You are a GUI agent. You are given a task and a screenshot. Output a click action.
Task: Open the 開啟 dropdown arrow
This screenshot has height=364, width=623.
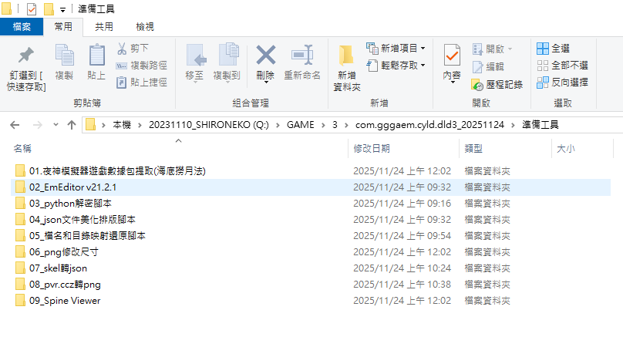pos(509,49)
